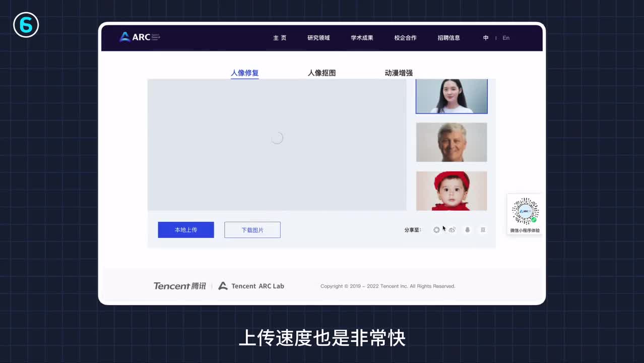Click the 本地上传 button
This screenshot has height=363, width=644.
(186, 230)
